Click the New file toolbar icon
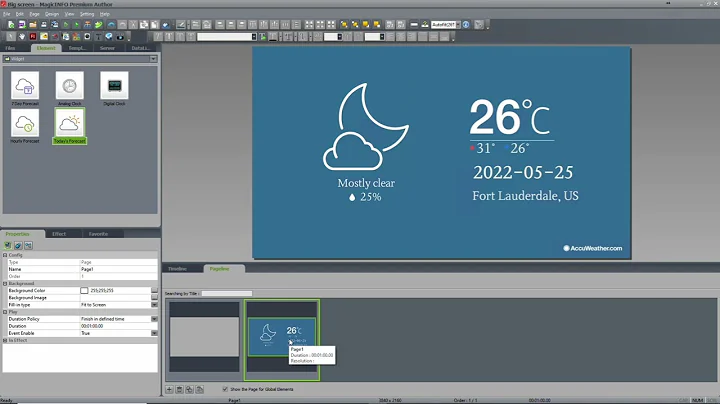 11,24
